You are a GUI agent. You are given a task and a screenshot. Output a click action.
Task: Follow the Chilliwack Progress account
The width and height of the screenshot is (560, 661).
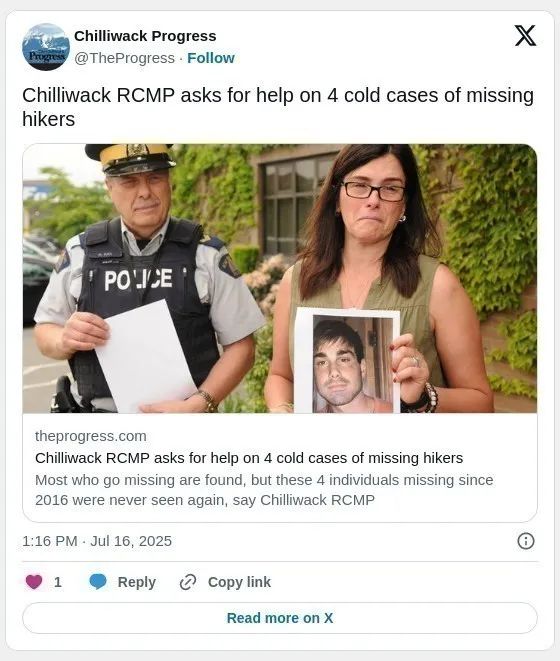[x=211, y=58]
